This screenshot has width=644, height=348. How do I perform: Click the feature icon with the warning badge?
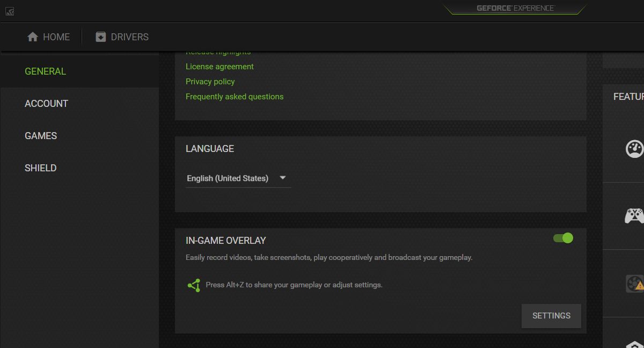[634, 284]
